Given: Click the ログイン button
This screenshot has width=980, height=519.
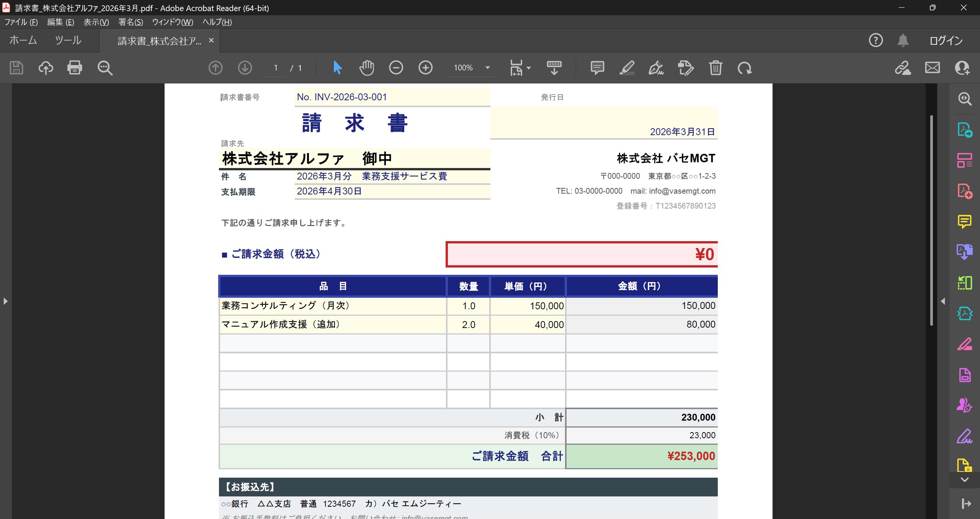Looking at the screenshot, I should click(x=946, y=41).
